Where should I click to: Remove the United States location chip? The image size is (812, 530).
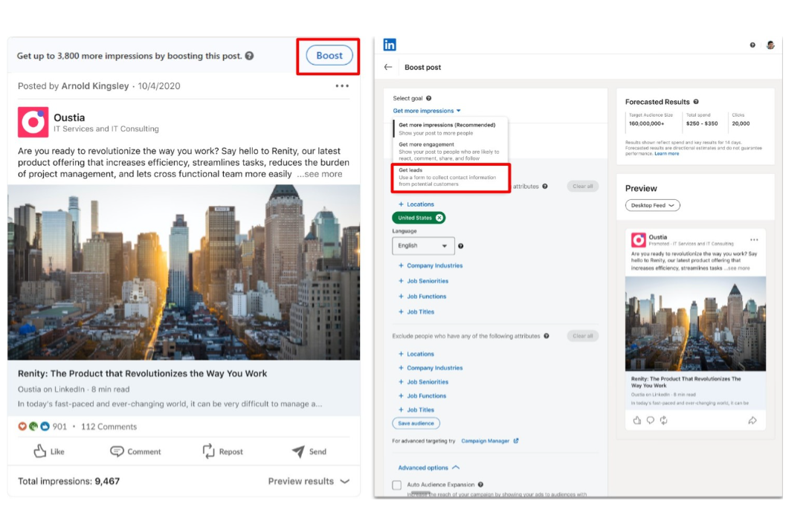(x=439, y=218)
